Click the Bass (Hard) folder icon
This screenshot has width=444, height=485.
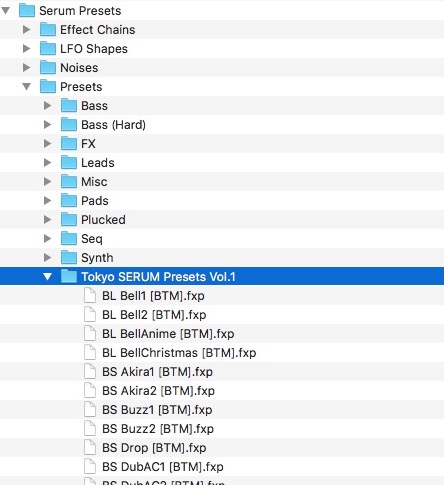(69, 124)
